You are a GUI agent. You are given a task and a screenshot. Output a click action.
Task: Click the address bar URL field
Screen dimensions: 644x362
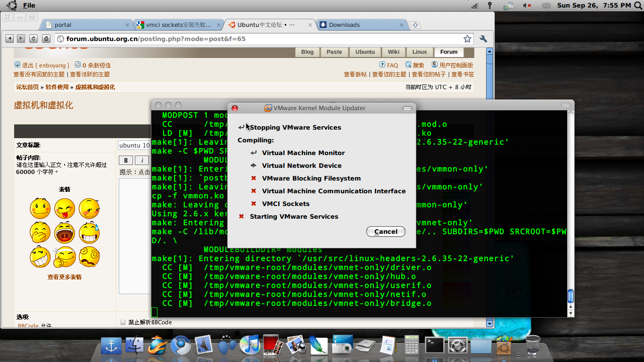[264, 39]
